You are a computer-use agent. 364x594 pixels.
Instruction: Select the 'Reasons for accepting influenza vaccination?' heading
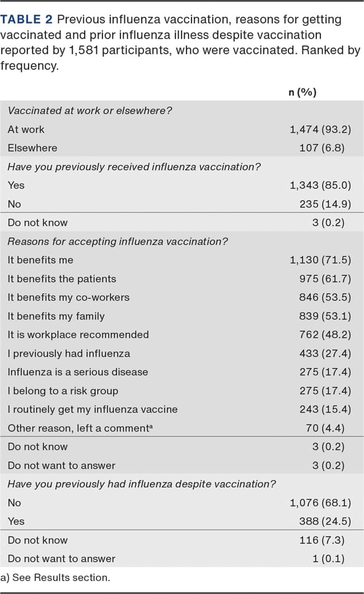119,241
